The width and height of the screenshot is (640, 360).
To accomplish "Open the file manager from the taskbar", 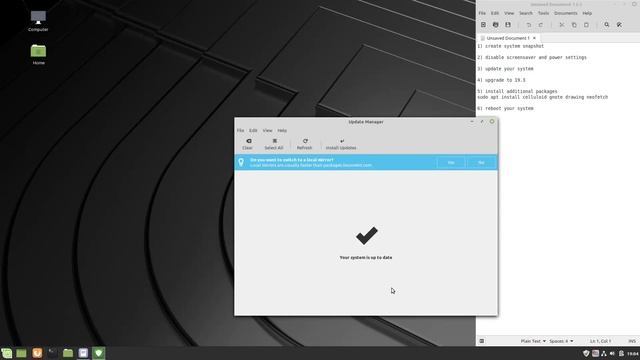I will click(x=68, y=353).
